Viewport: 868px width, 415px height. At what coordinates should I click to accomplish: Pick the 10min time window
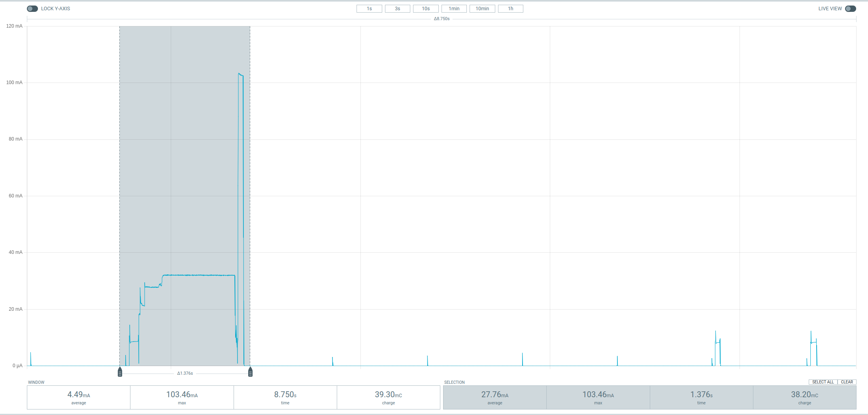(x=482, y=9)
